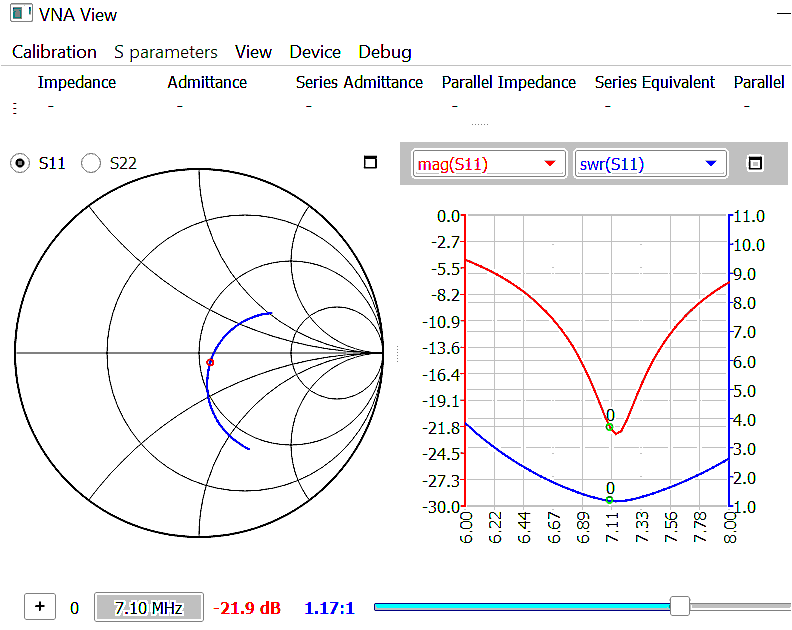This screenshot has height=630, width=792.
Task: Click the 1.17:1 SWR readout
Action: pyautogui.click(x=329, y=608)
